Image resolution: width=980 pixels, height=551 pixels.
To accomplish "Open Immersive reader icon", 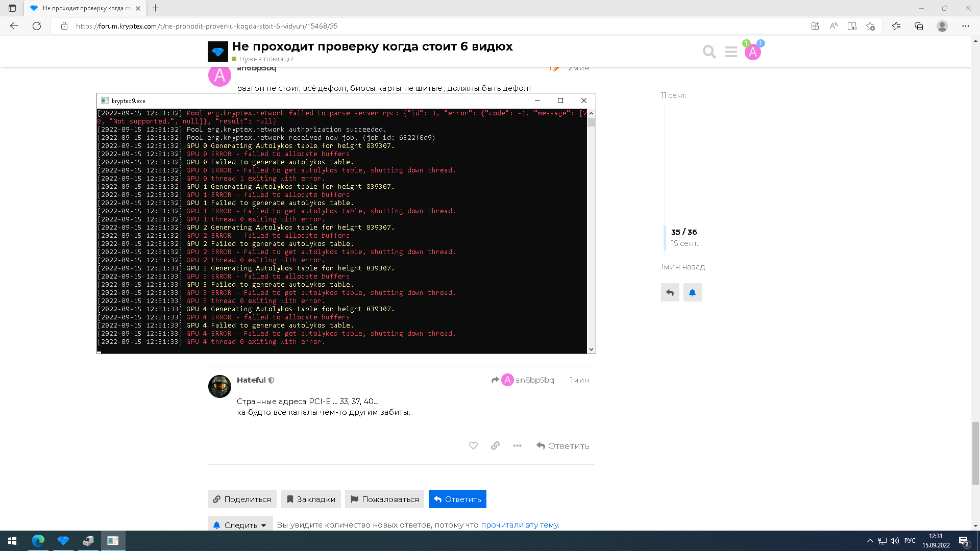I will point(852,26).
